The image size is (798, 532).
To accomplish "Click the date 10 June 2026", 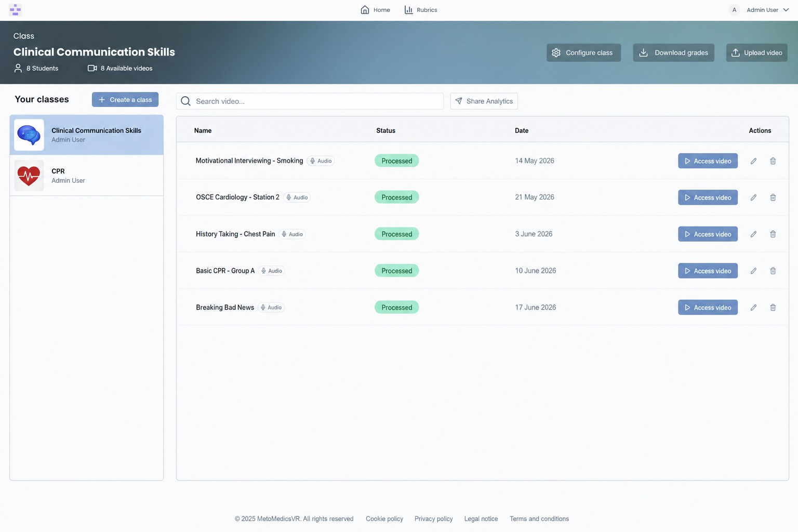I will click(x=536, y=271).
